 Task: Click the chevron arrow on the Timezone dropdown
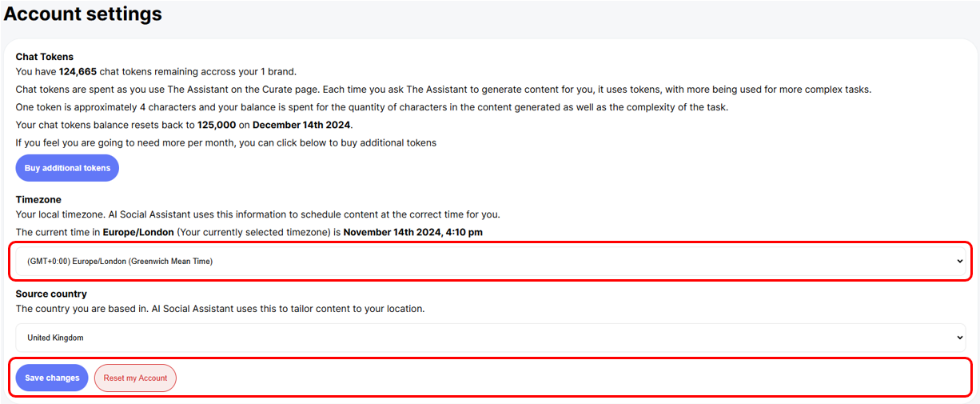click(959, 262)
